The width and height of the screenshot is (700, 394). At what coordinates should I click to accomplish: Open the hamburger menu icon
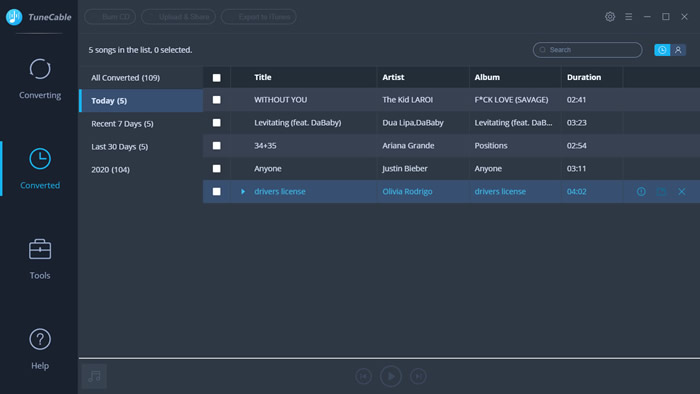click(x=629, y=17)
